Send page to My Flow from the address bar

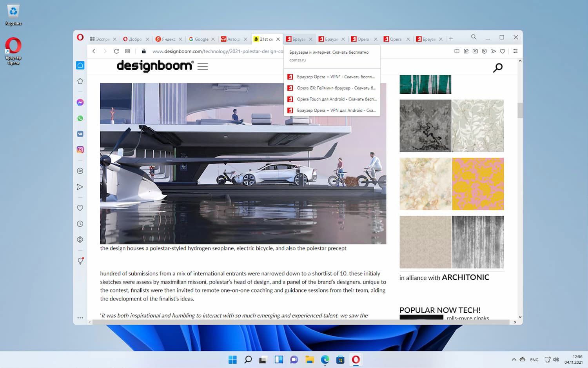(x=494, y=51)
